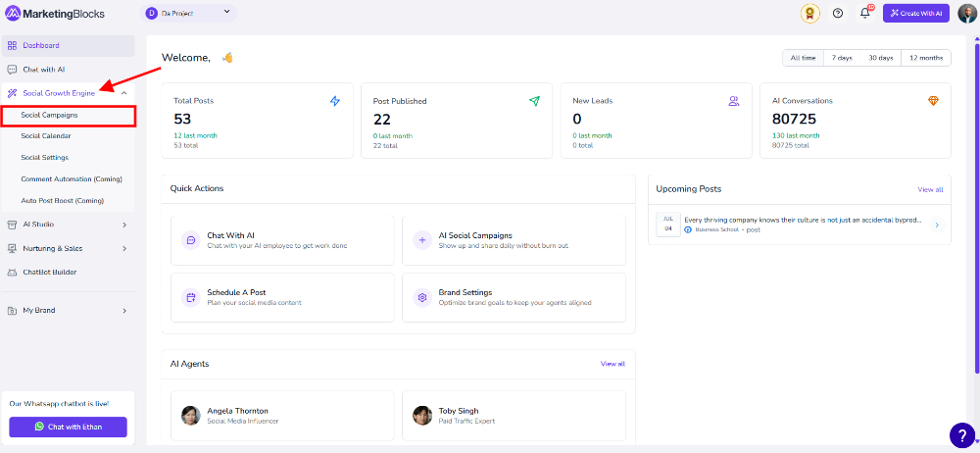Open the Chat With AI quick action

[282, 240]
